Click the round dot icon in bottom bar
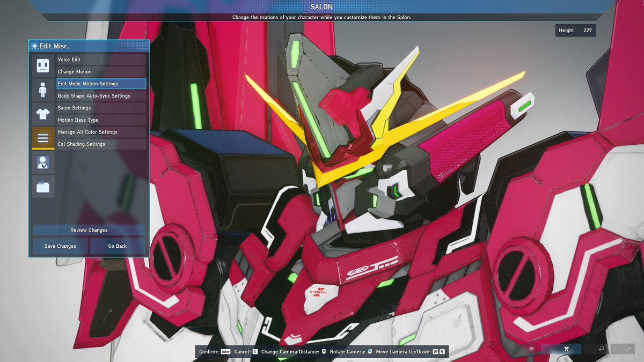This screenshot has height=362, width=644. click(532, 349)
